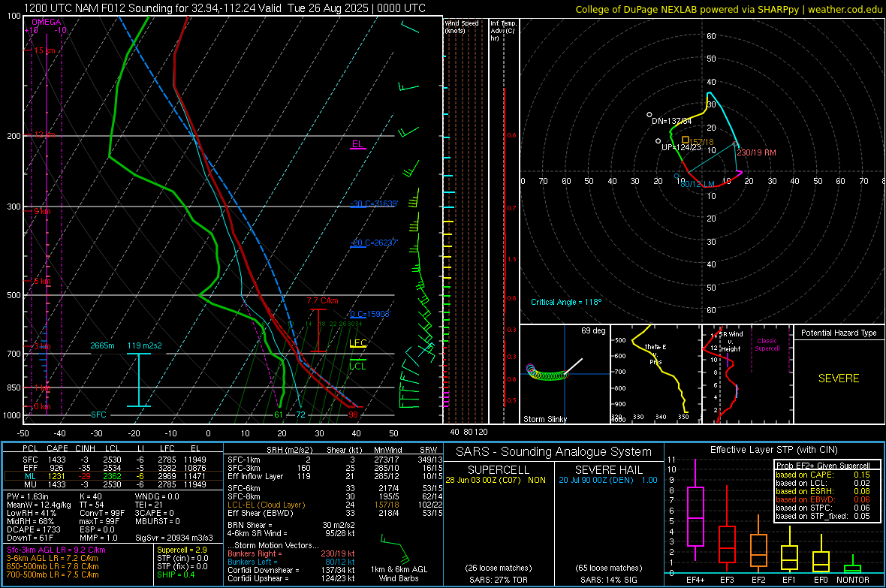This screenshot has width=886, height=588.
Task: Click the surface dewpoint value 61
Action: [278, 415]
